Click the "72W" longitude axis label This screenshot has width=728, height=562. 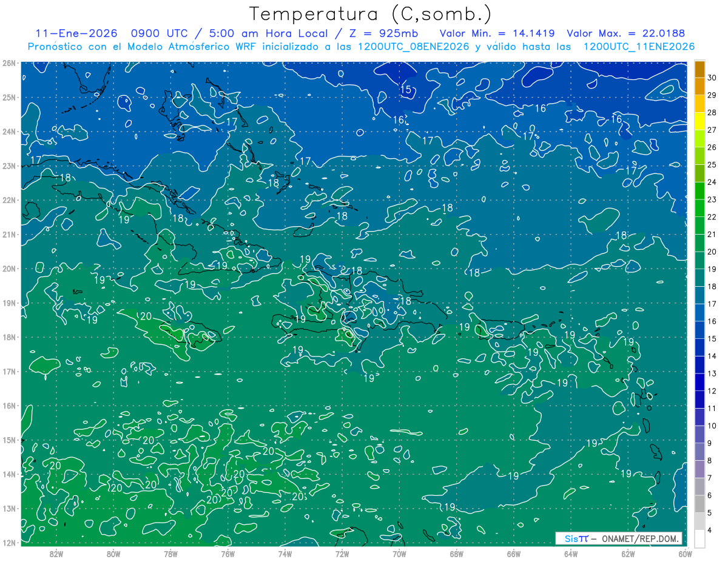click(342, 553)
